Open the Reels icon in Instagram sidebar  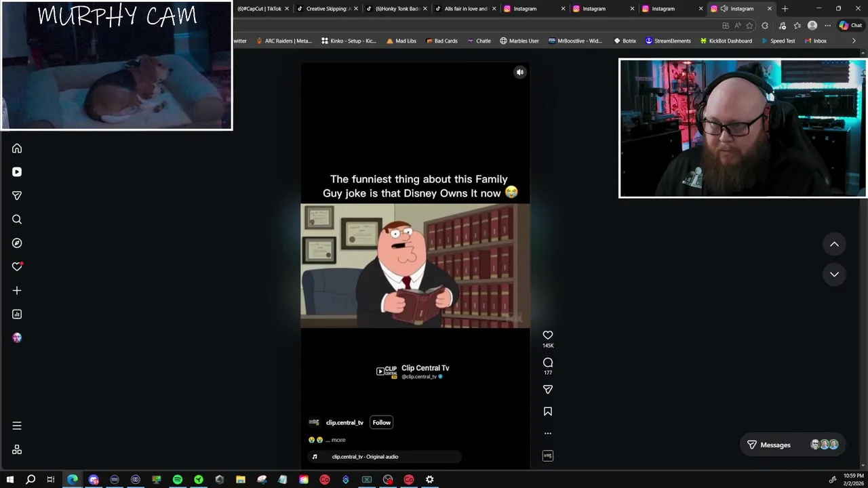point(17,172)
